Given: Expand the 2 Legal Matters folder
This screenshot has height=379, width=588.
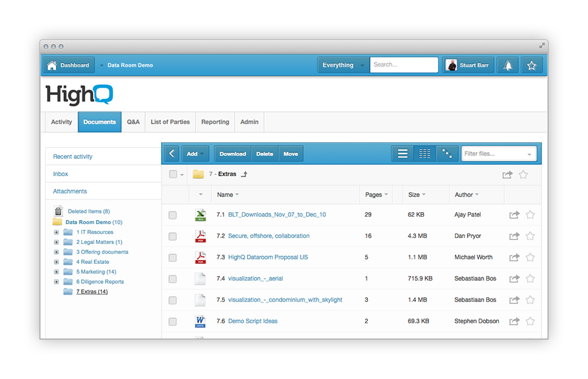Looking at the screenshot, I should [x=57, y=242].
